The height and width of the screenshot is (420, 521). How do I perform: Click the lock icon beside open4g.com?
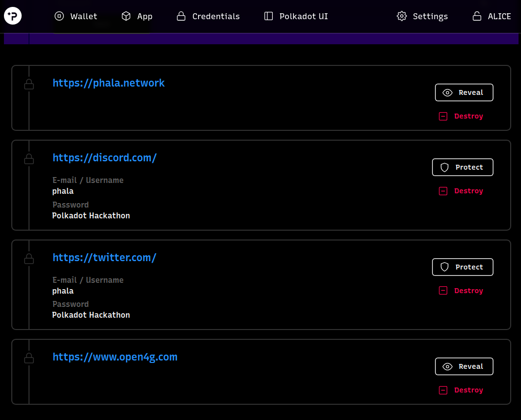click(x=29, y=359)
